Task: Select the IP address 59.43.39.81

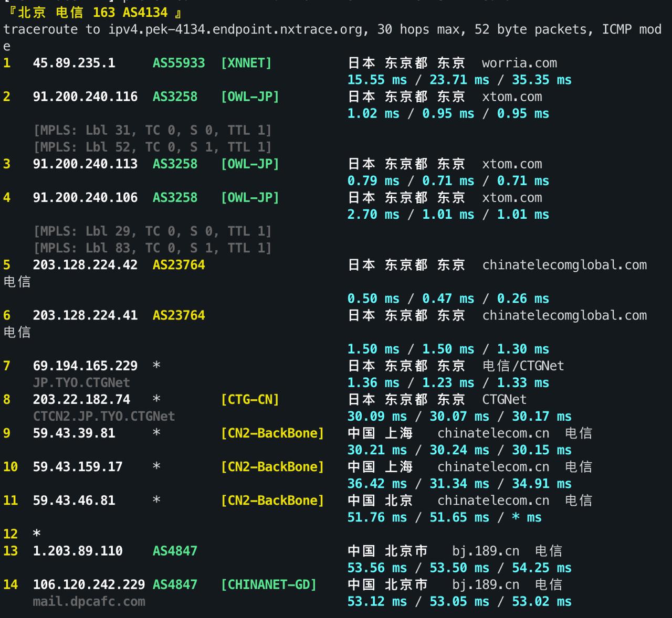Action: (x=74, y=433)
